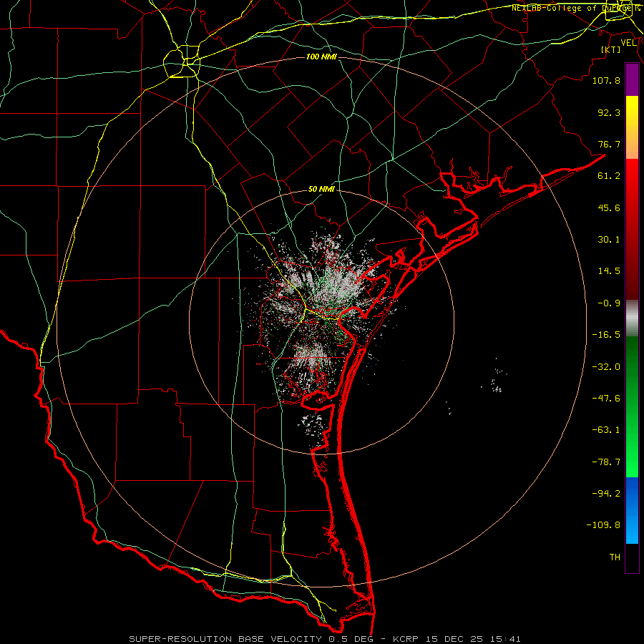This screenshot has height=644, width=644.
Task: Click the -0.9 velocity scale value
Action: point(609,303)
